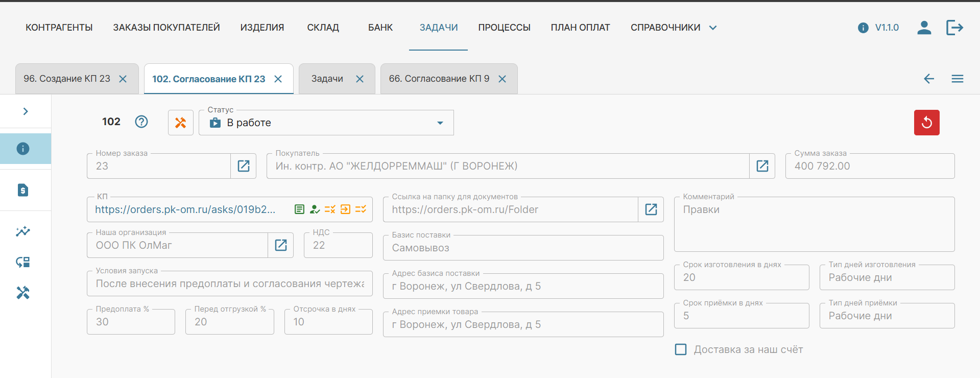980x378 pixels.
Task: Click the green person-check icon in КП field
Action: coord(315,209)
